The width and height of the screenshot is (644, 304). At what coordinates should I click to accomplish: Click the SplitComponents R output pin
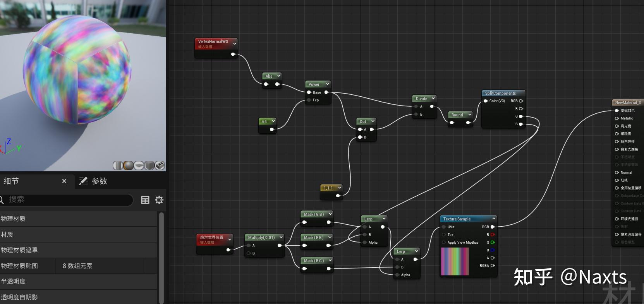521,109
